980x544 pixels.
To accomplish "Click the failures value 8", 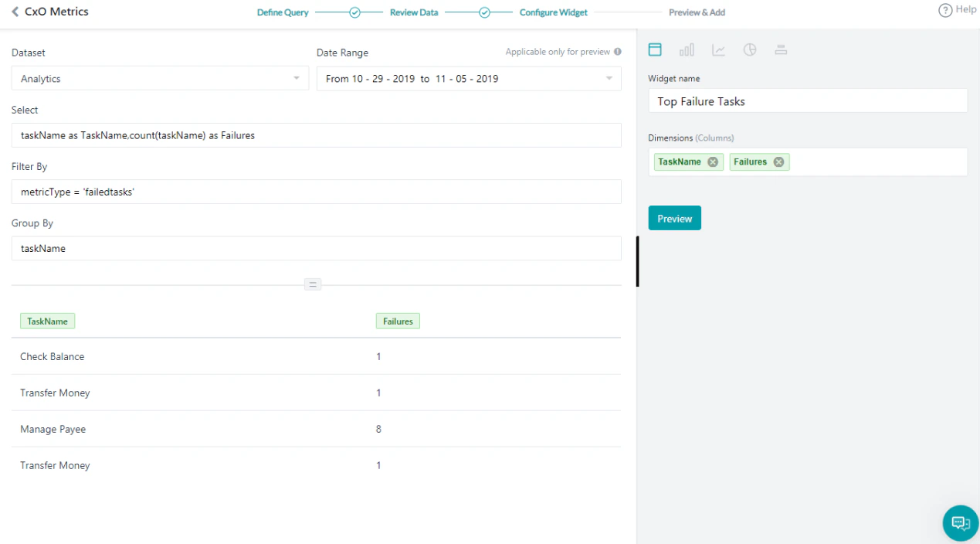I will (378, 429).
